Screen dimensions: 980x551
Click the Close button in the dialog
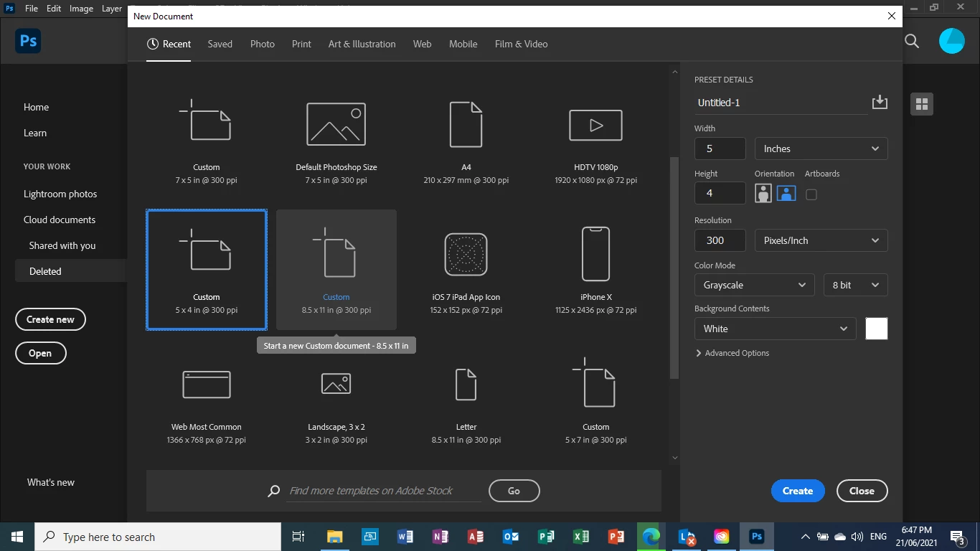[862, 491]
